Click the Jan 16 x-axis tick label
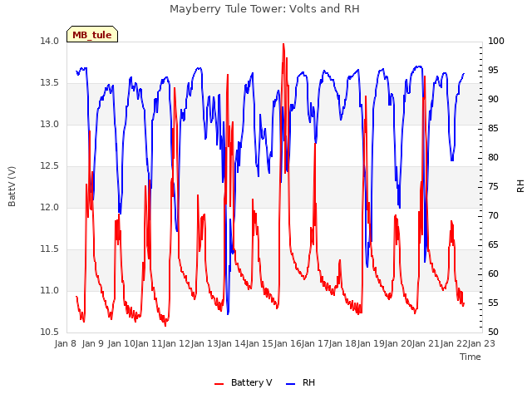The height and width of the screenshot is (399, 532). coord(288,343)
